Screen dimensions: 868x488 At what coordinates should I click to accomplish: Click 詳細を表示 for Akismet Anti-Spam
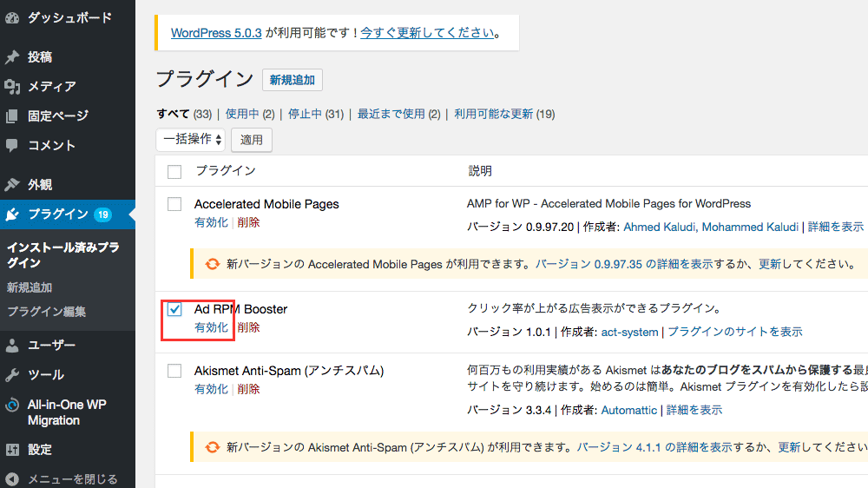[x=694, y=410]
